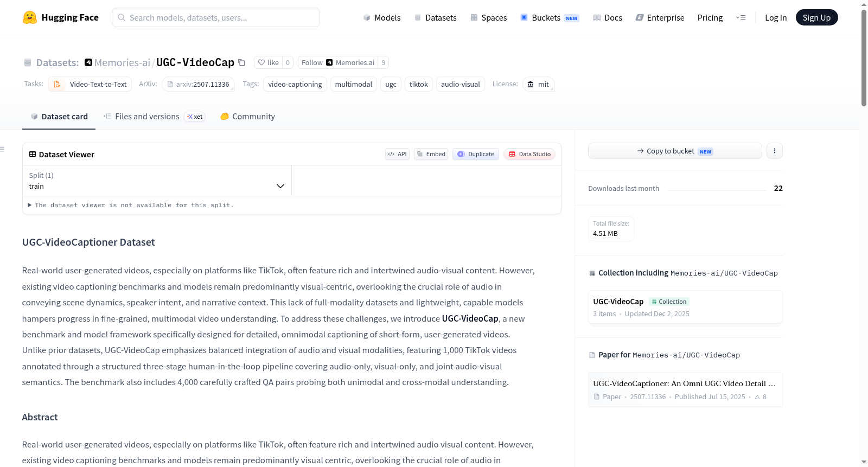Screen dimensions: 868x467
Task: Open the arxiv:2507.11336 tag
Action: click(x=198, y=84)
